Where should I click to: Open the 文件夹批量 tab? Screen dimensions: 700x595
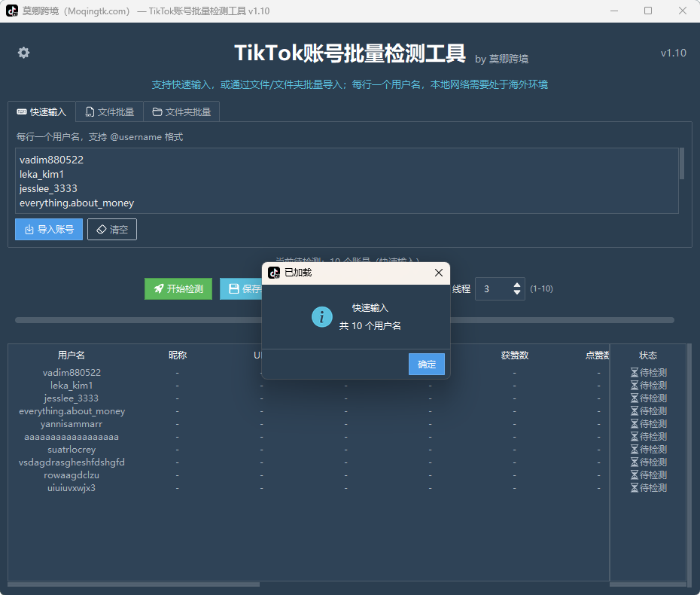pos(181,111)
